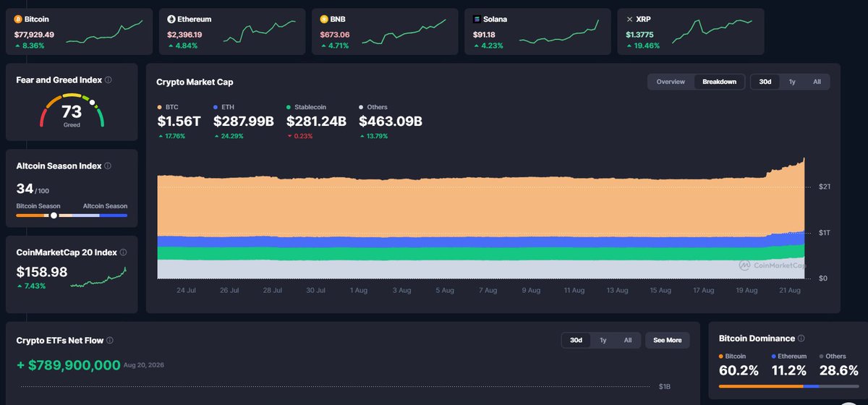Open info icon beside Crypto ETFs Net Flow
The image size is (868, 405).
coord(110,340)
